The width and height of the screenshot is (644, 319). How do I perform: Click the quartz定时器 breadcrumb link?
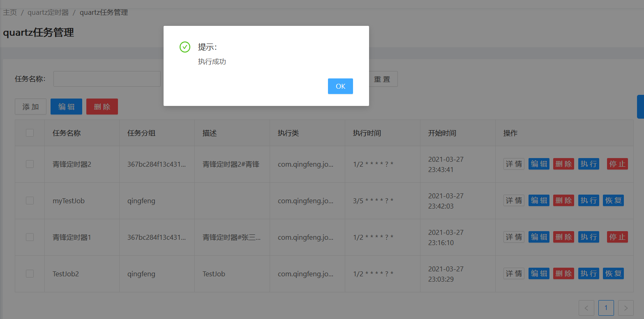point(48,12)
